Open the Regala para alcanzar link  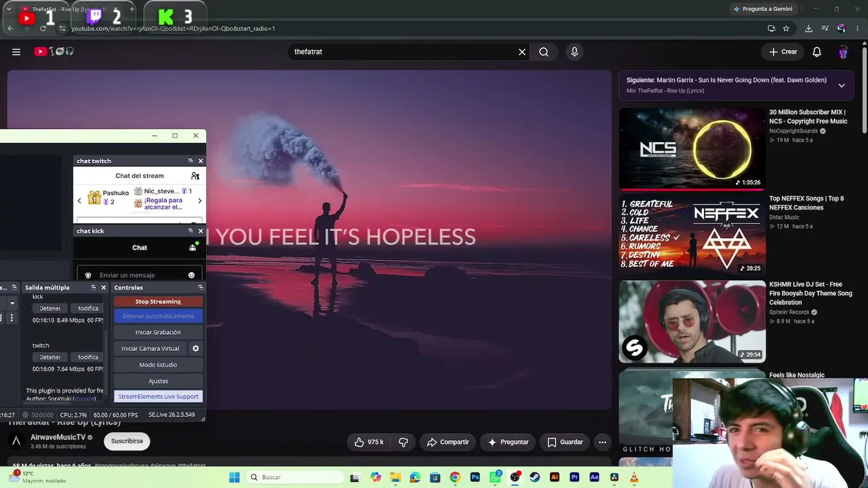pyautogui.click(x=163, y=203)
